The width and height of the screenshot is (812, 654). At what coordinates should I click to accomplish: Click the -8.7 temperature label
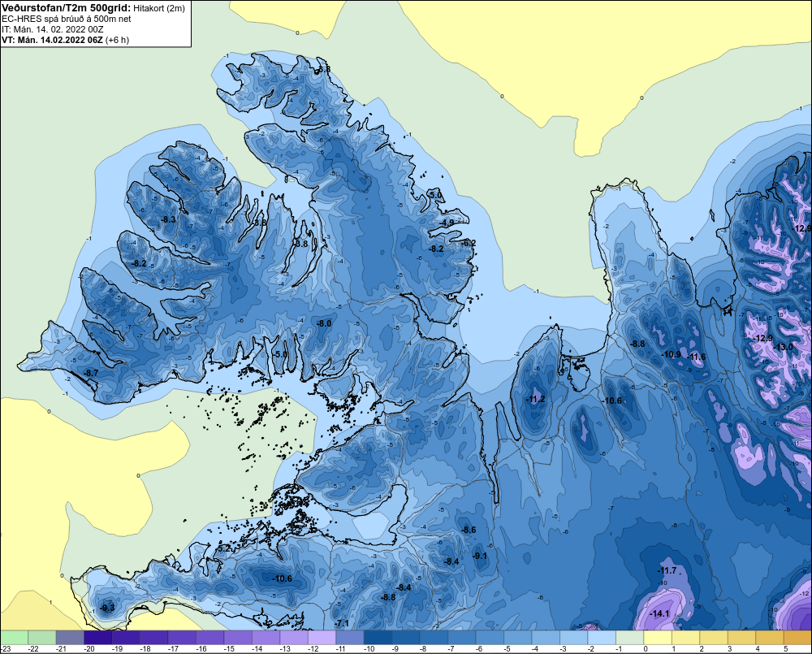91,373
